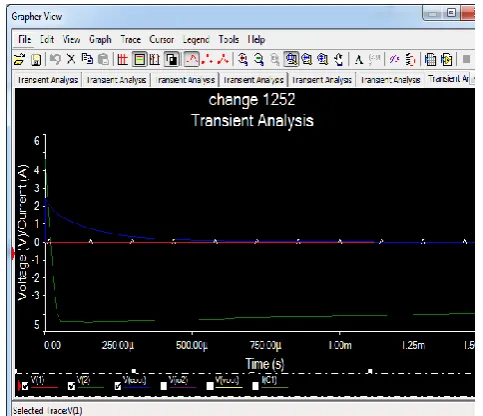Click the Save toolbar icon
This screenshot has height=416, width=483.
pos(36,60)
